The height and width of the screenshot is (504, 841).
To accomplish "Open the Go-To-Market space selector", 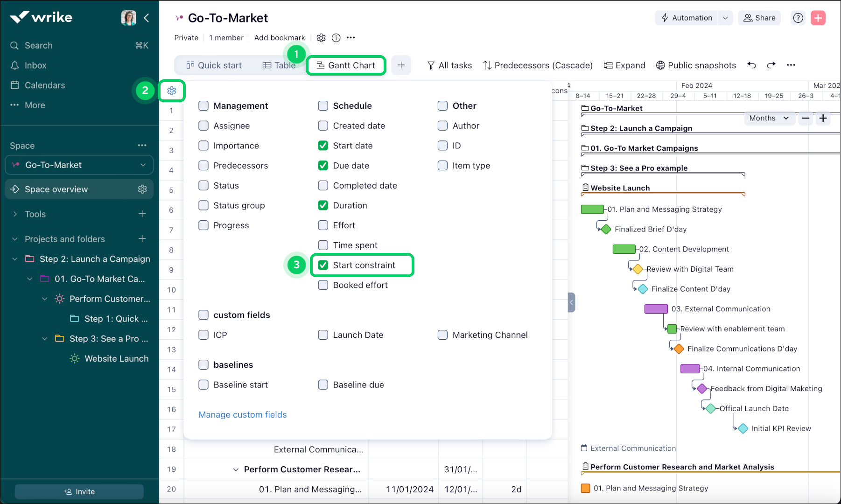I will click(79, 165).
